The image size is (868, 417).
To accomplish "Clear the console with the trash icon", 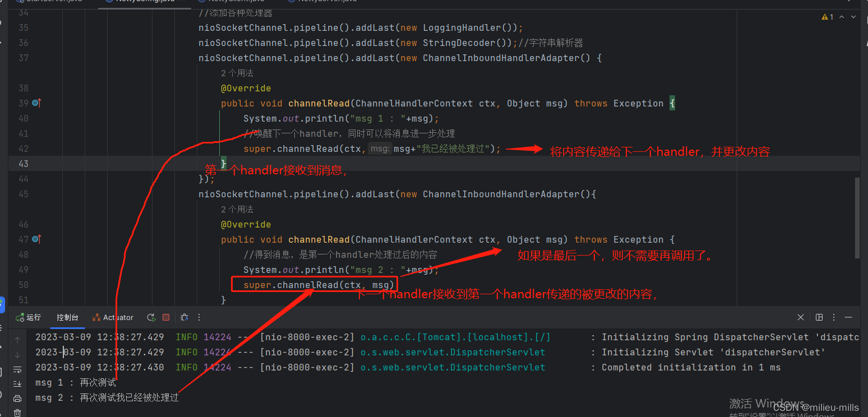I will pos(17,413).
